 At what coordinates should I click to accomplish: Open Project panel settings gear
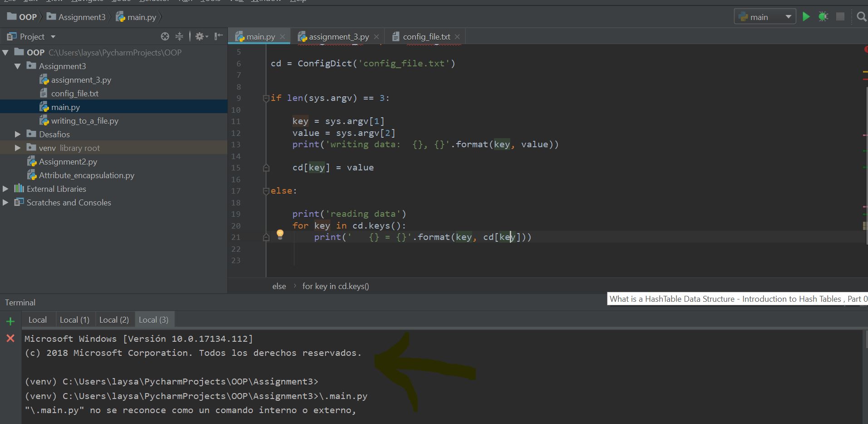[201, 36]
